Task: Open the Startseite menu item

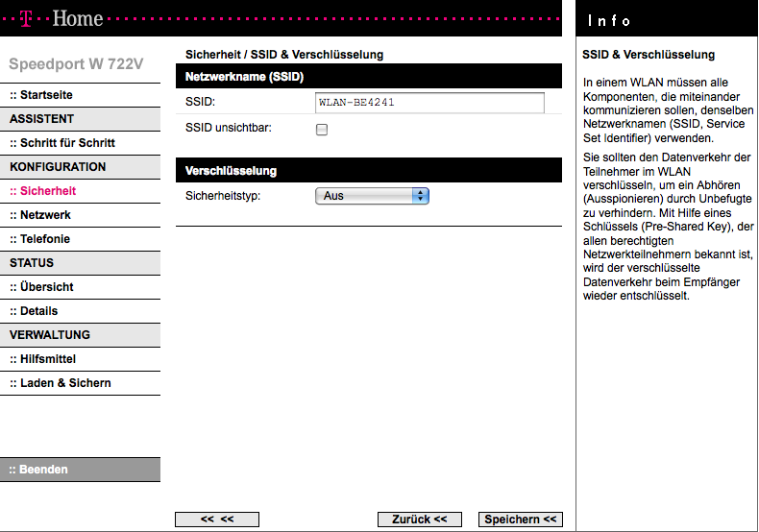Action: point(41,95)
